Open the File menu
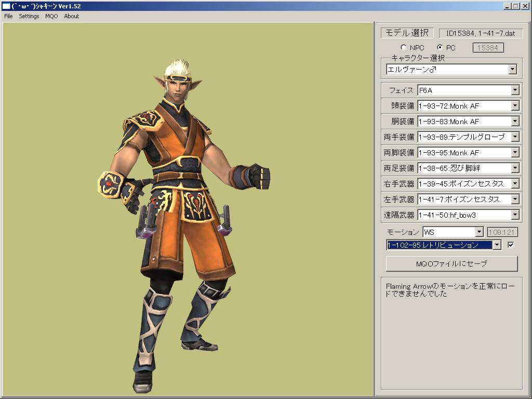 8,16
